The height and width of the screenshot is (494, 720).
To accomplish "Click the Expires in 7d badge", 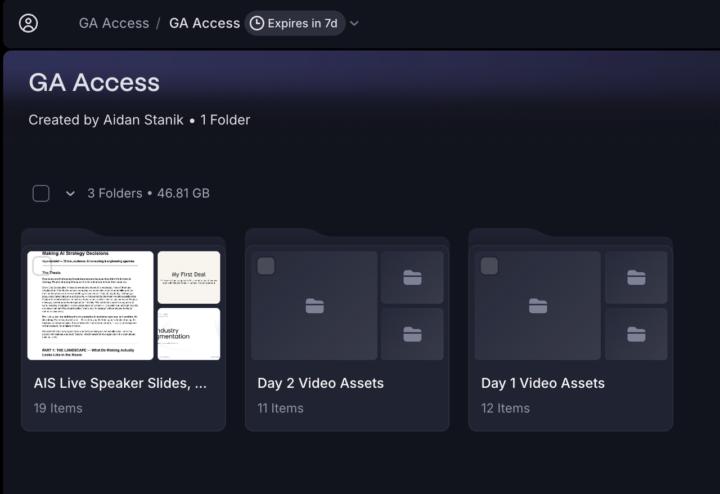I will [294, 23].
